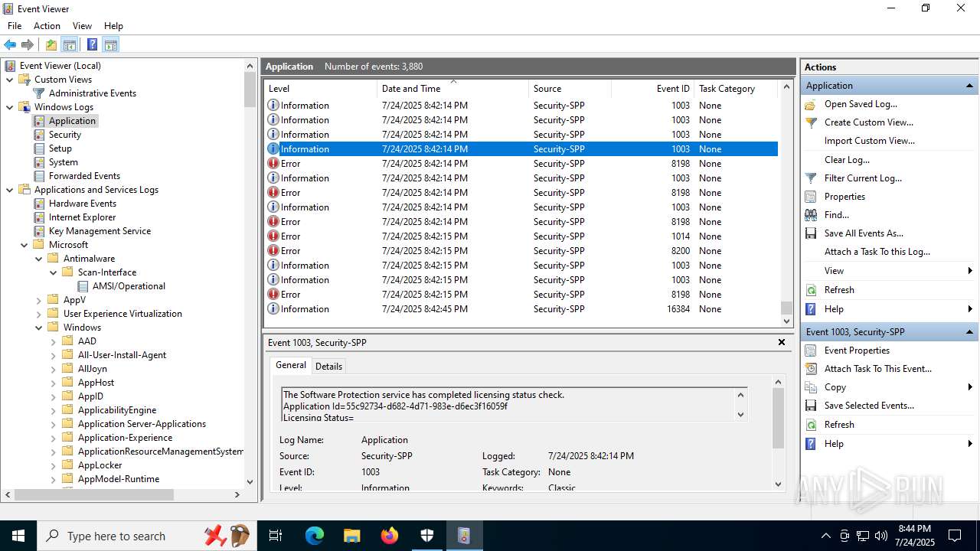Image resolution: width=980 pixels, height=551 pixels.
Task: Click Clear Log action
Action: pyautogui.click(x=847, y=160)
